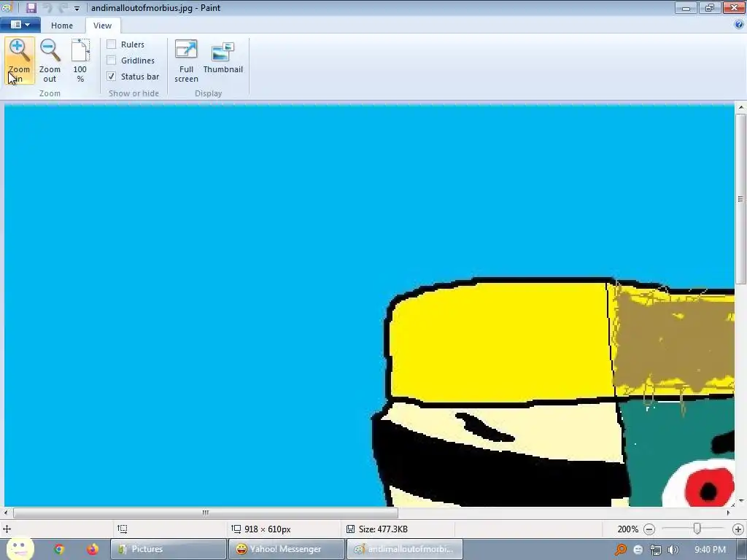Turn on the Gridlines checkbox

[112, 61]
